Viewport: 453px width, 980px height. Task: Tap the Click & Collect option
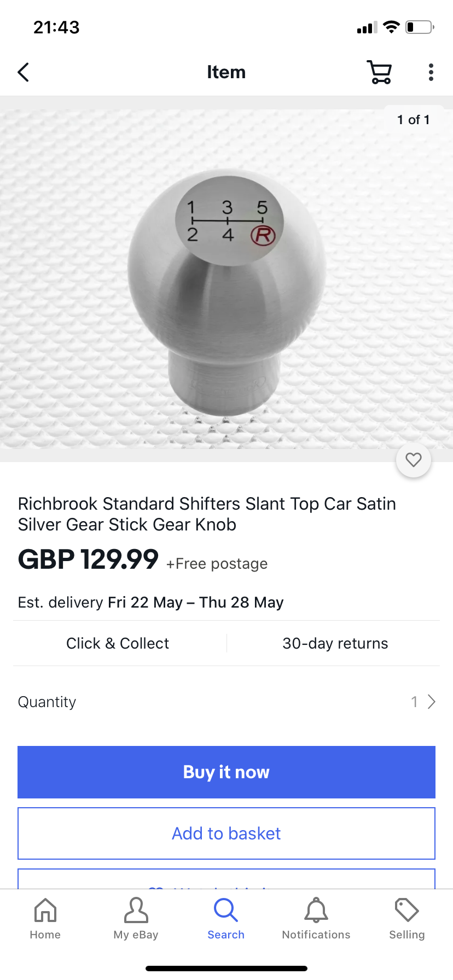[x=118, y=643]
